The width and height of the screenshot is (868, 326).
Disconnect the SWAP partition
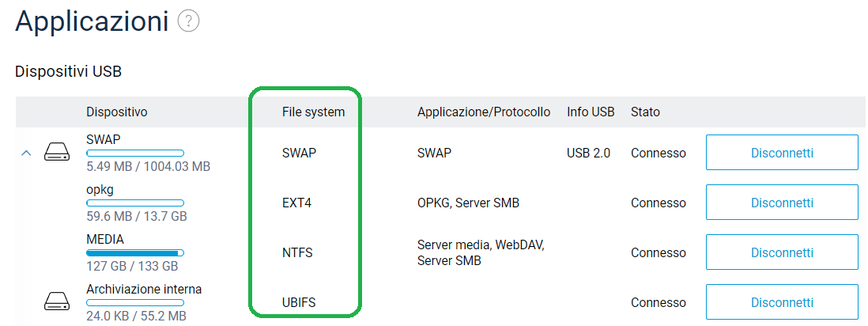781,153
